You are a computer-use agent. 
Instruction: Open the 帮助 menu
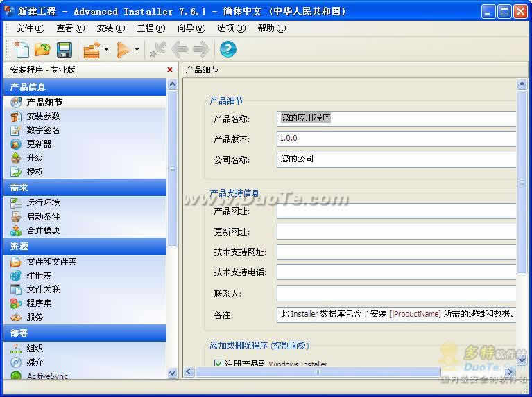coord(272,28)
